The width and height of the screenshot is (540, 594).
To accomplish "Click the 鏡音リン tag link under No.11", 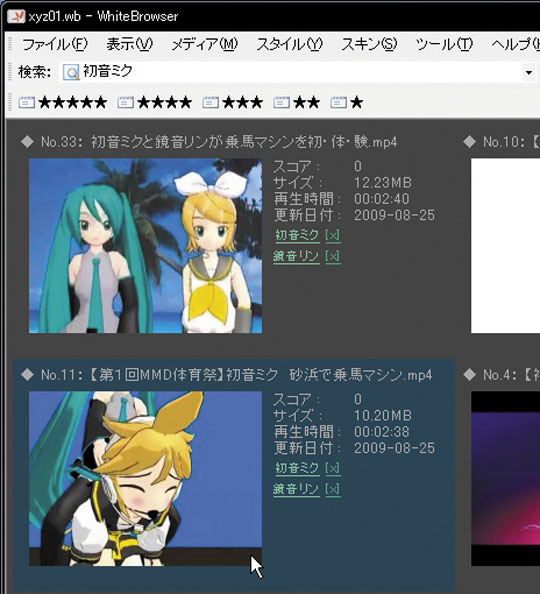I will [x=296, y=489].
